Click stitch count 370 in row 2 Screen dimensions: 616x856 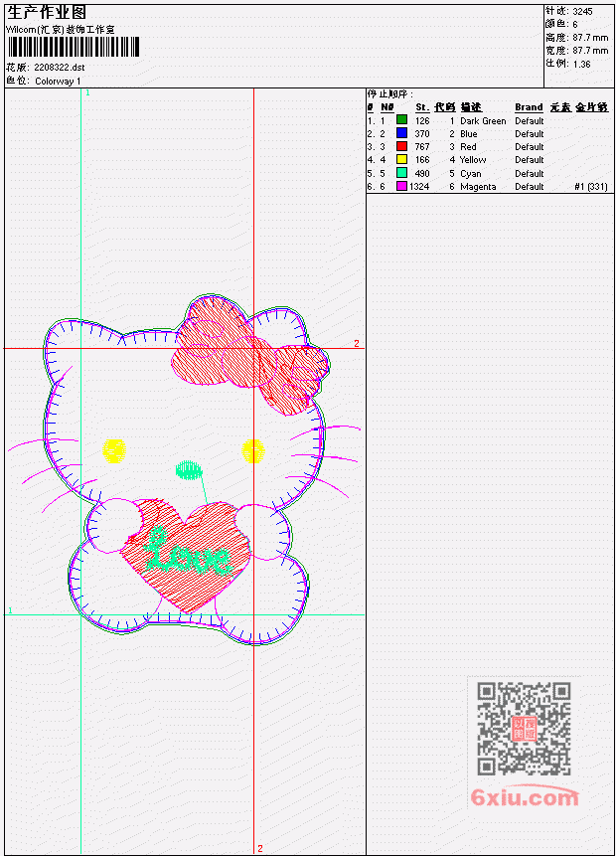(x=422, y=134)
